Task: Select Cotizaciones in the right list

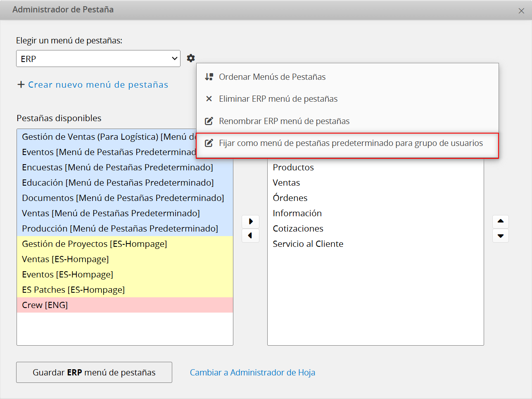Action: (x=298, y=229)
